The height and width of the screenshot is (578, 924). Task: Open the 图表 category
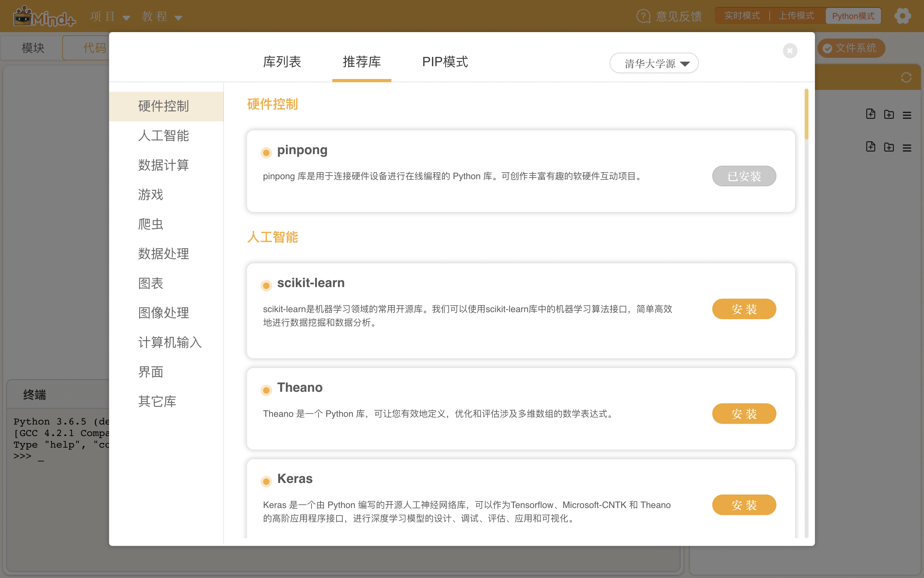tap(166, 283)
